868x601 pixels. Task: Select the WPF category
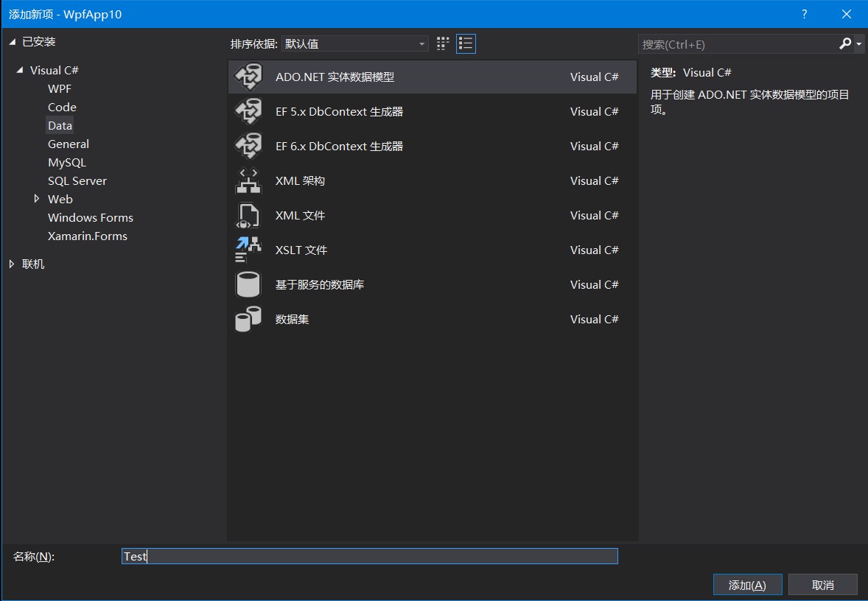[60, 88]
